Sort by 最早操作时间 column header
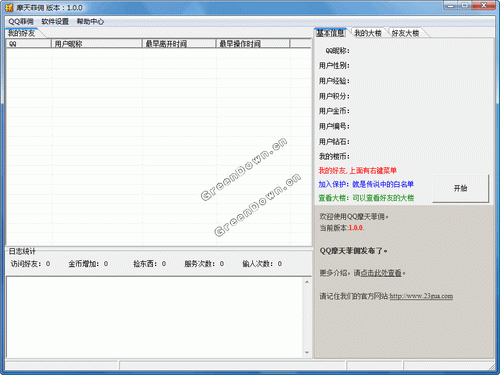Image resolution: width=500 pixels, height=375 pixels. coord(253,44)
